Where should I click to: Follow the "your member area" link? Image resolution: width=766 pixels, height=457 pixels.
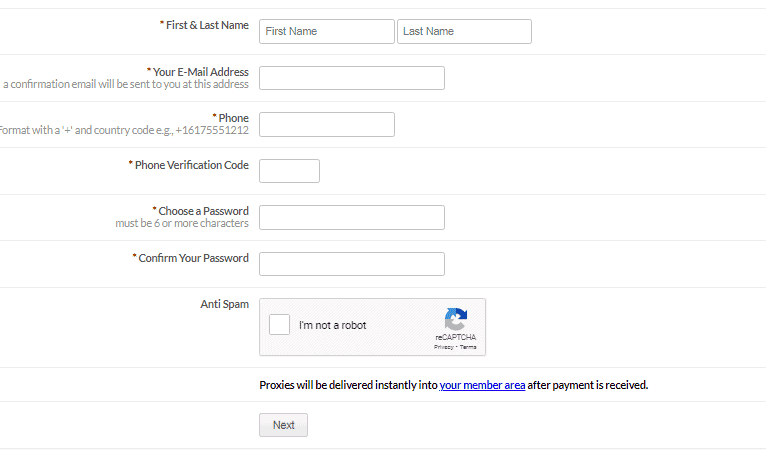click(482, 385)
